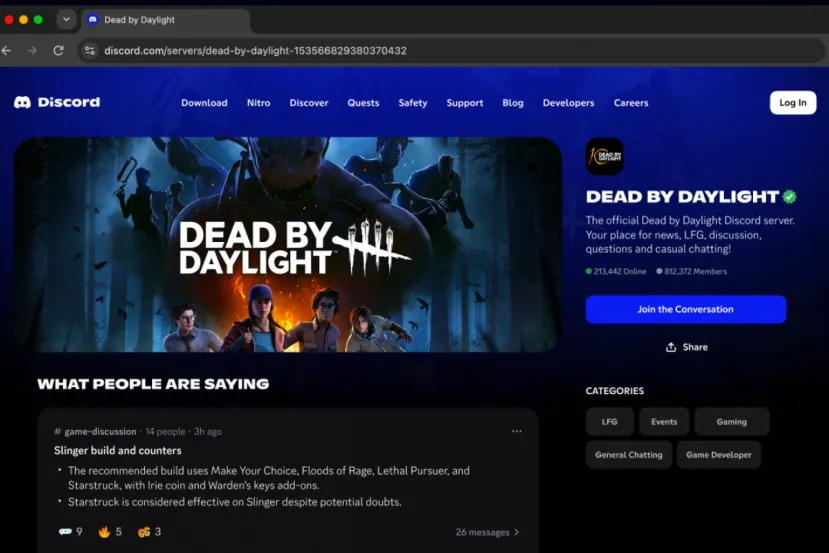Select the Gaming category chip
This screenshot has height=553, width=829.
tap(732, 422)
